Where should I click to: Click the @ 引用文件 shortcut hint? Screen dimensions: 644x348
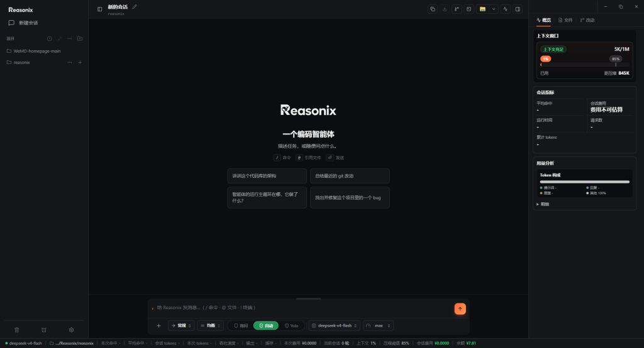pos(308,158)
